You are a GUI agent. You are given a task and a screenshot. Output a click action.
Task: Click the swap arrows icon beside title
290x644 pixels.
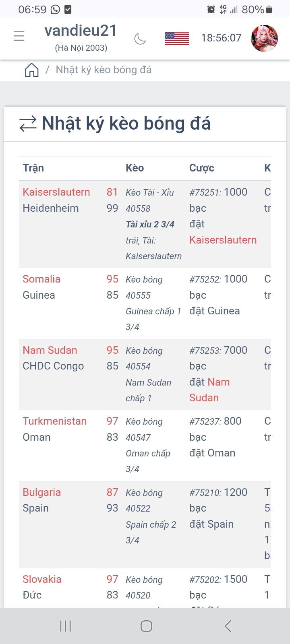point(28,124)
